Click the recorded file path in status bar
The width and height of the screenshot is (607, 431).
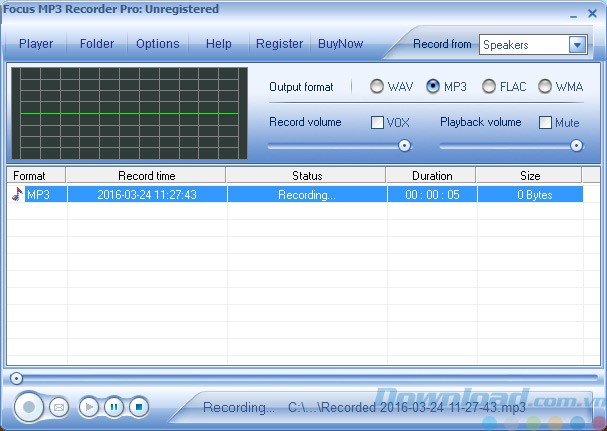[x=406, y=407]
